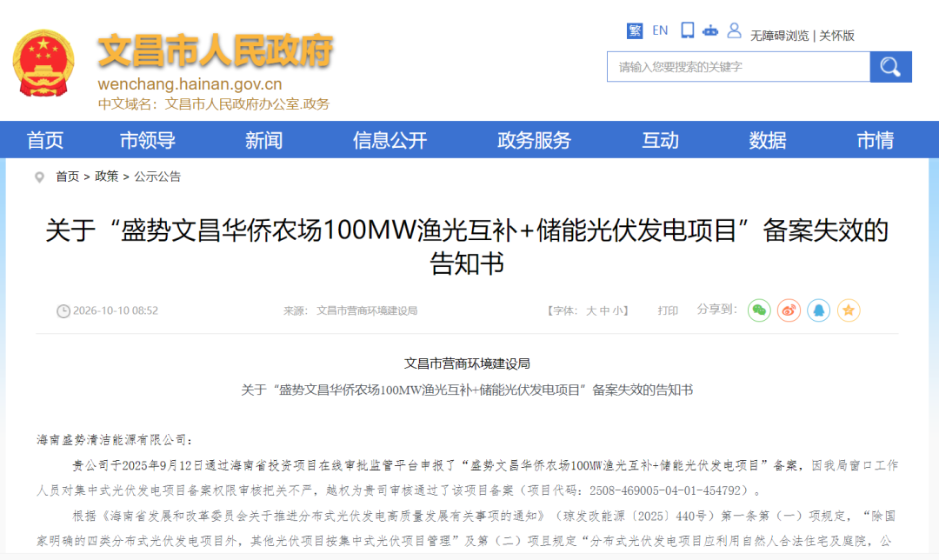Share article to WeChat
This screenshot has width=939, height=560.
point(759,310)
